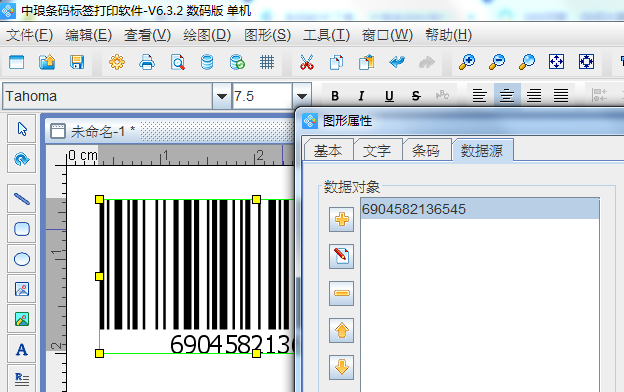Toggle strikethrough text formatting
This screenshot has height=392, width=624.
pyautogui.click(x=416, y=96)
